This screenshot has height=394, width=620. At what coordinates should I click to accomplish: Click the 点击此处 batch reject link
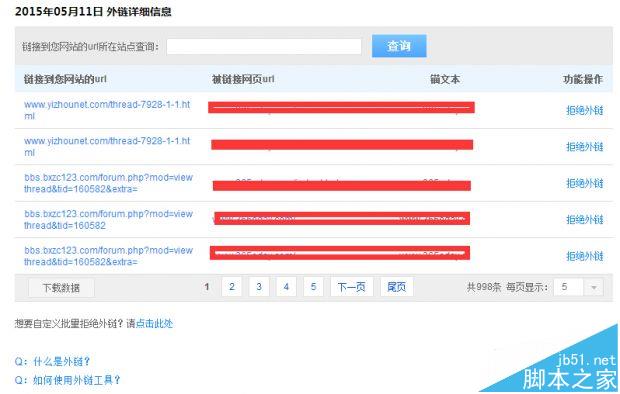(x=154, y=324)
